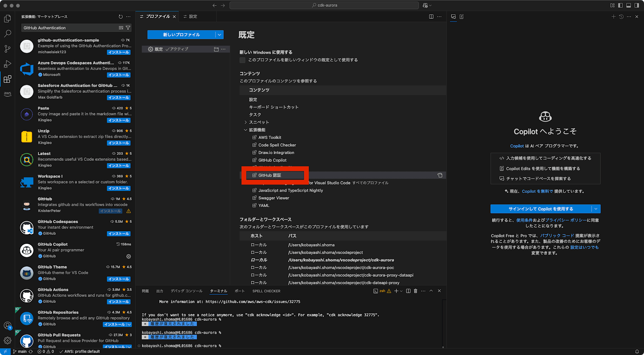Screen dimensions: 644x355
Task: Open Copilot title bar dropdown arrow
Action: (430, 5)
